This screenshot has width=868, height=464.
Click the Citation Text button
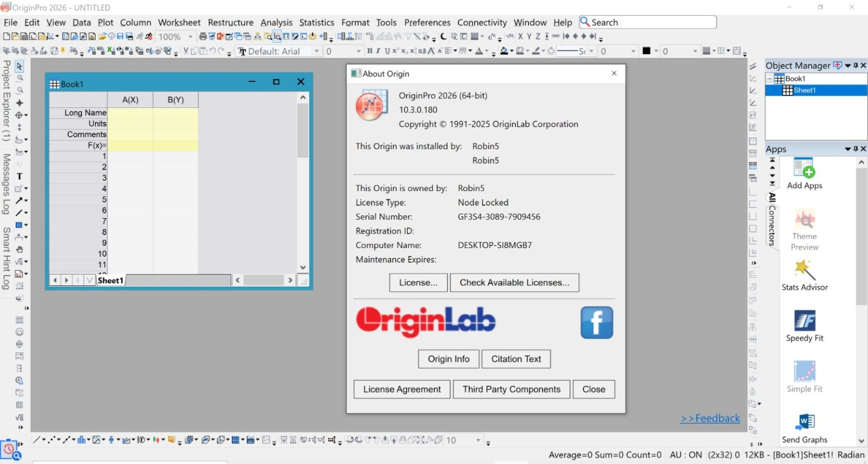coord(516,359)
